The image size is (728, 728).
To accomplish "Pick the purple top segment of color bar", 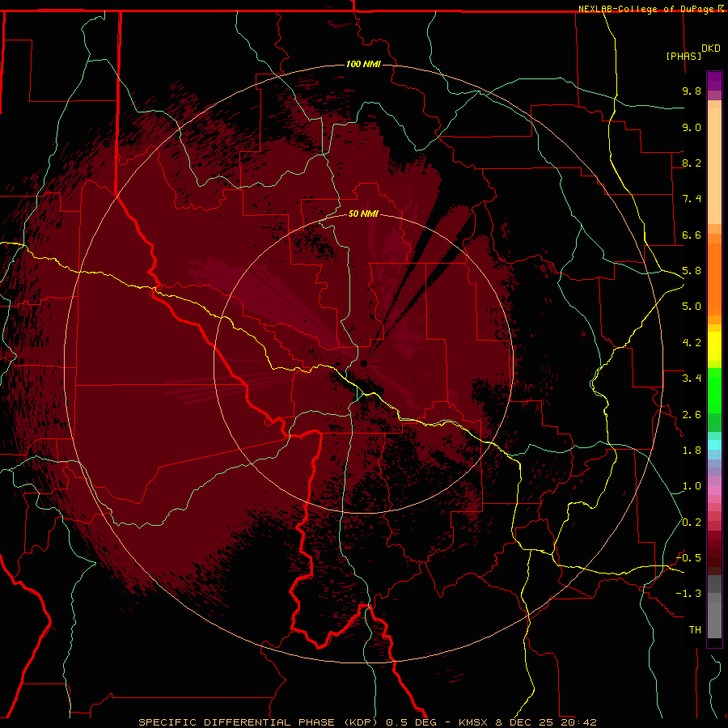I will pyautogui.click(x=714, y=81).
